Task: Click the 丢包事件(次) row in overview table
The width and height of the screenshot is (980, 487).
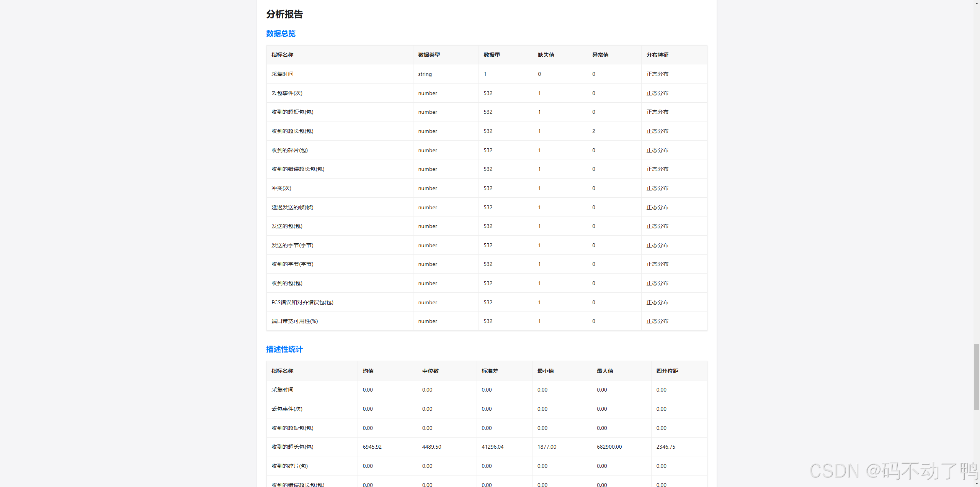Action: [x=287, y=93]
